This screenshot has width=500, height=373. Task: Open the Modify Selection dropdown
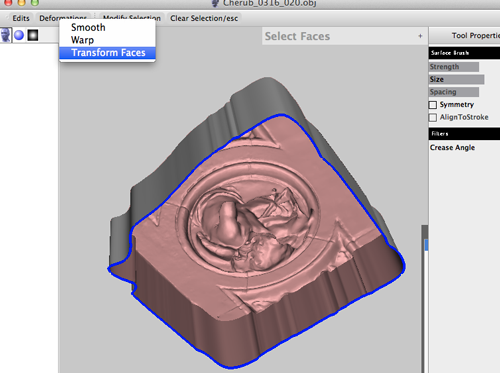tap(132, 18)
